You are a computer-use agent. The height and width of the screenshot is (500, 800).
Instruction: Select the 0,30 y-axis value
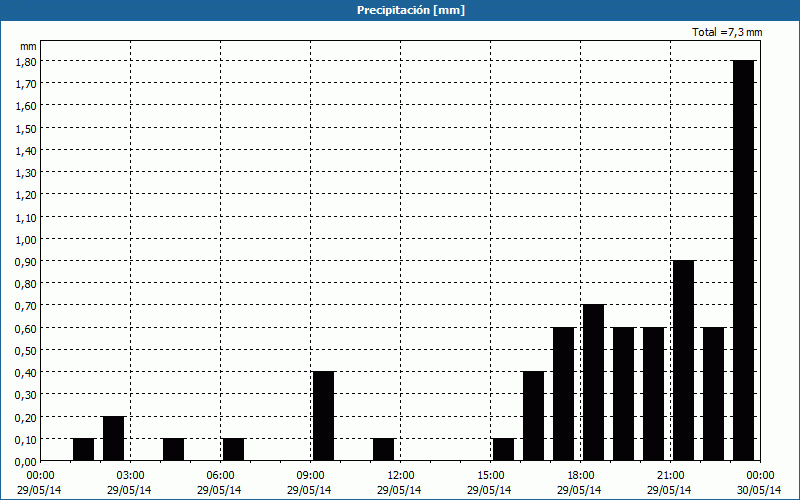26,395
